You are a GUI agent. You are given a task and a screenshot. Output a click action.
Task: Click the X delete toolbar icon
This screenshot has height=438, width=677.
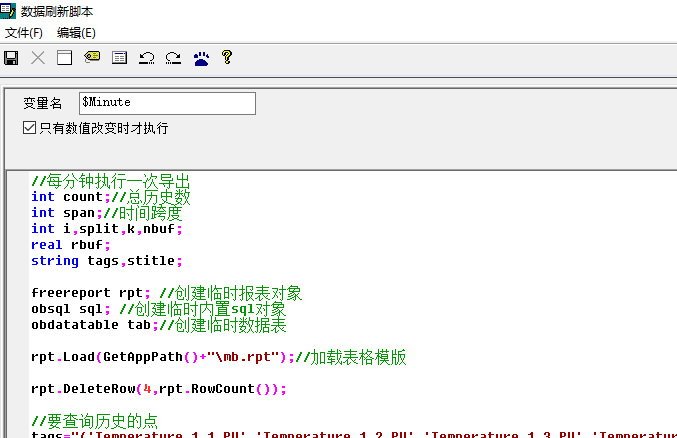pyautogui.click(x=38, y=57)
